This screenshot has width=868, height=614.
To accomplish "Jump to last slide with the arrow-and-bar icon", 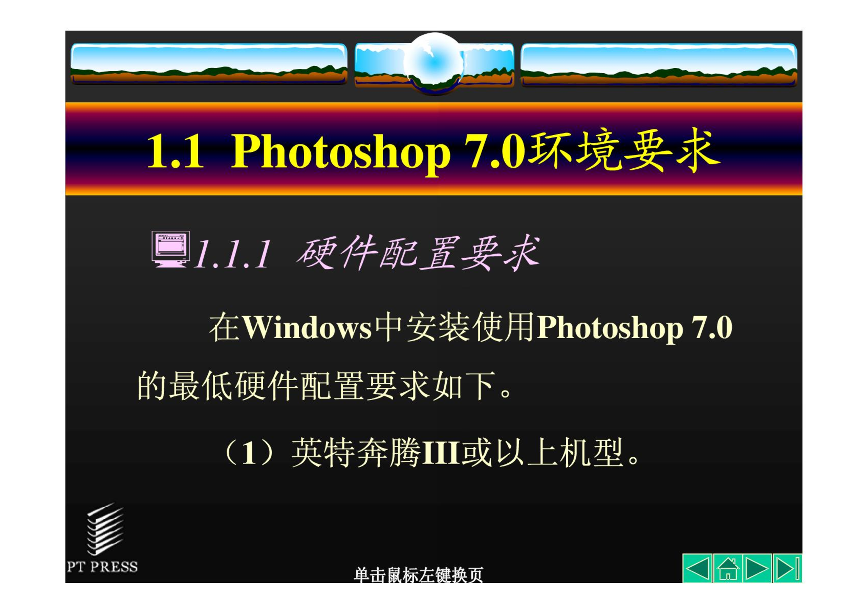I will click(787, 568).
